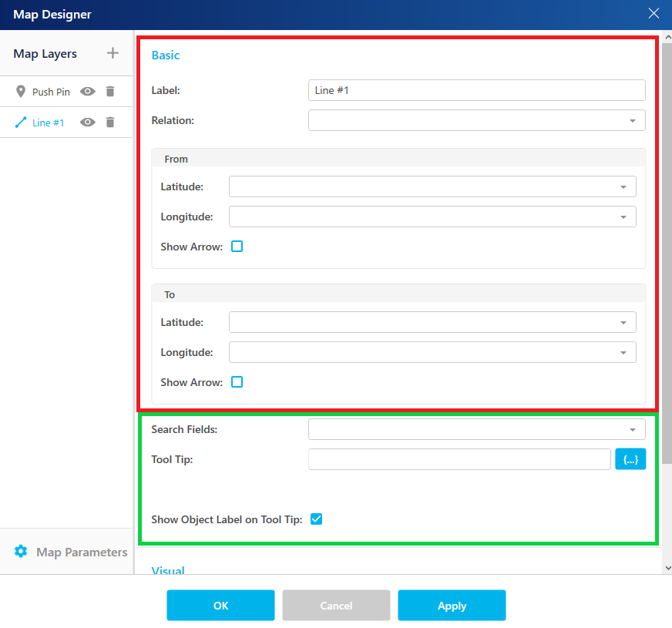Open From Longitude dropdown
This screenshot has height=628, width=672.
(x=432, y=217)
